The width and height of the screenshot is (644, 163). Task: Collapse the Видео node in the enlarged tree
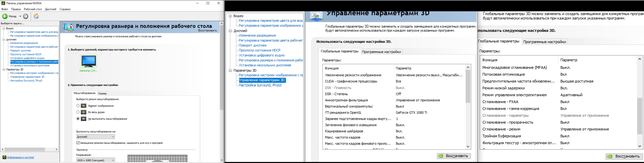pos(231,16)
